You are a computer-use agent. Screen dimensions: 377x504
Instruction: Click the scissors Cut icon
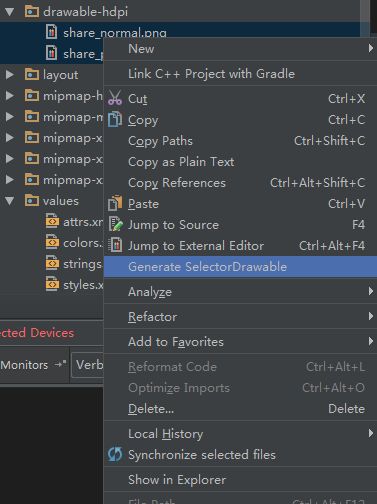[115, 98]
